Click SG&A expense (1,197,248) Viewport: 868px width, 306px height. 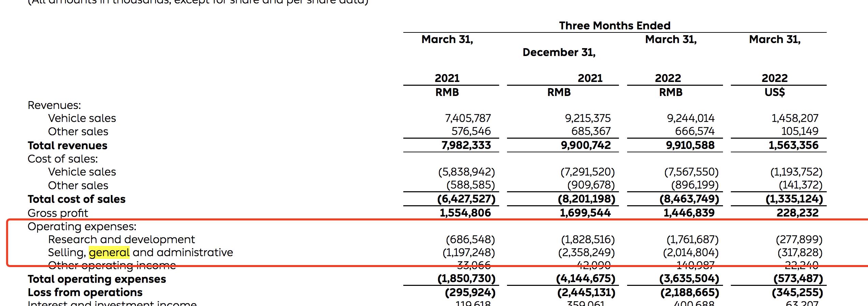click(x=469, y=252)
